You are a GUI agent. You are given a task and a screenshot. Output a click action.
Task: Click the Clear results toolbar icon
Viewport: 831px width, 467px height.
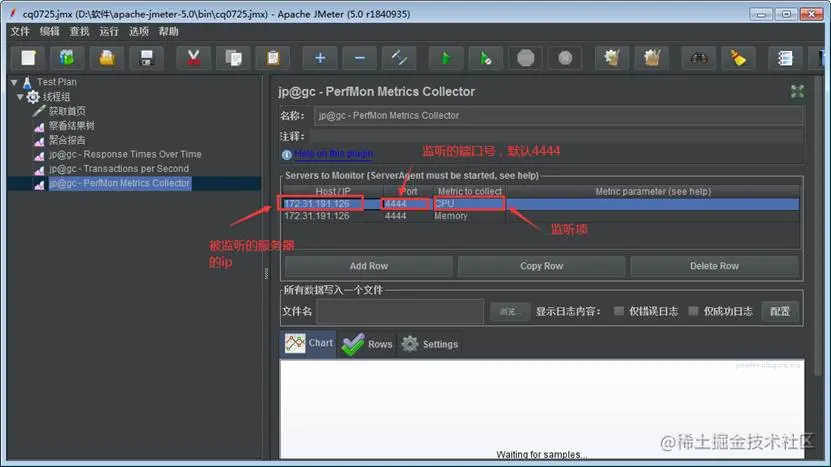612,57
